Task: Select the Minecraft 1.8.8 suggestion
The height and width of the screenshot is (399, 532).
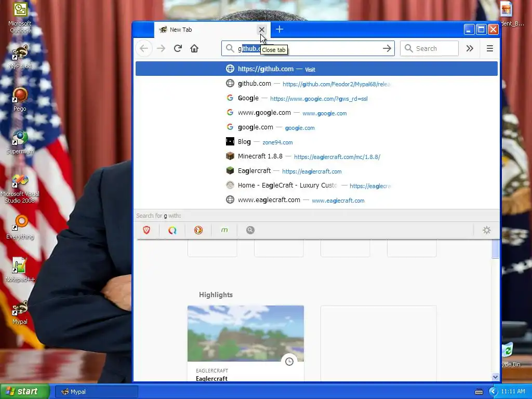Action: [x=316, y=156]
